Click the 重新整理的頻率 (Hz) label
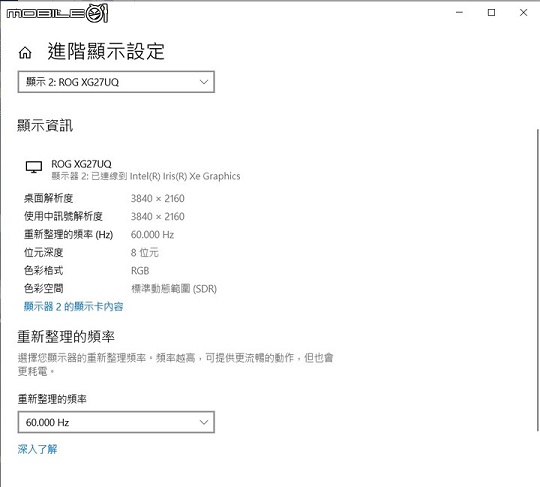This screenshot has width=540, height=487. pos(68,235)
